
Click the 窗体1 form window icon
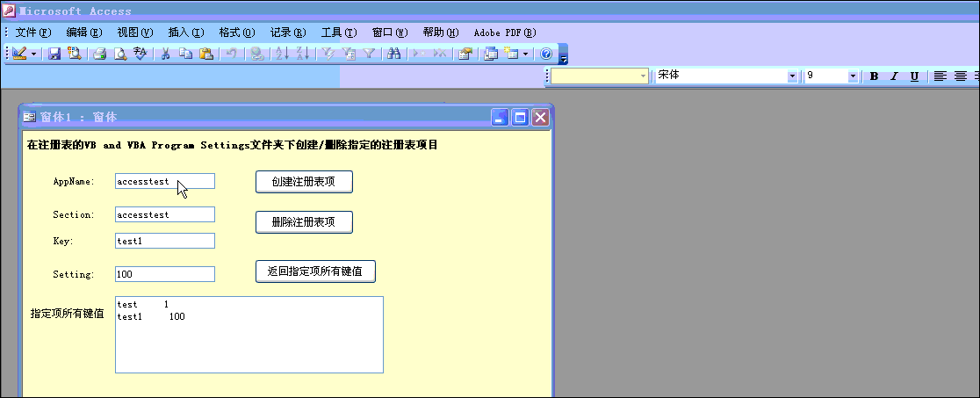[x=29, y=117]
